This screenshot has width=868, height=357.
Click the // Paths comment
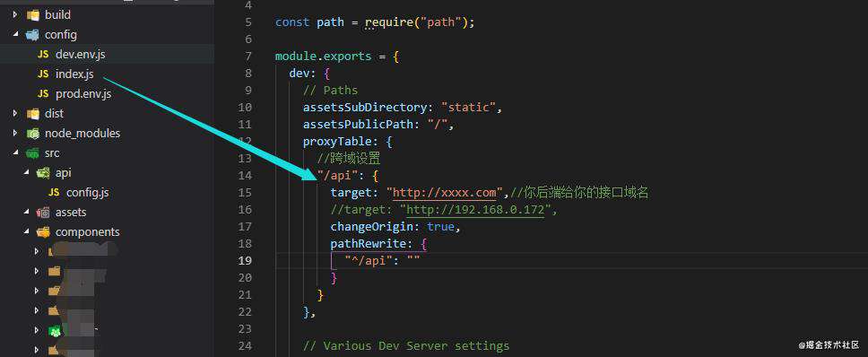(330, 91)
